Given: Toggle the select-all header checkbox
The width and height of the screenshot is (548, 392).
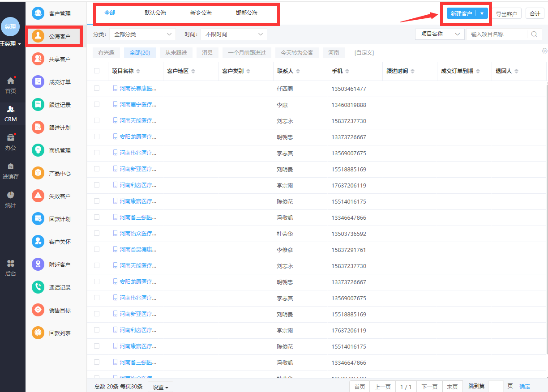Looking at the screenshot, I should (97, 71).
